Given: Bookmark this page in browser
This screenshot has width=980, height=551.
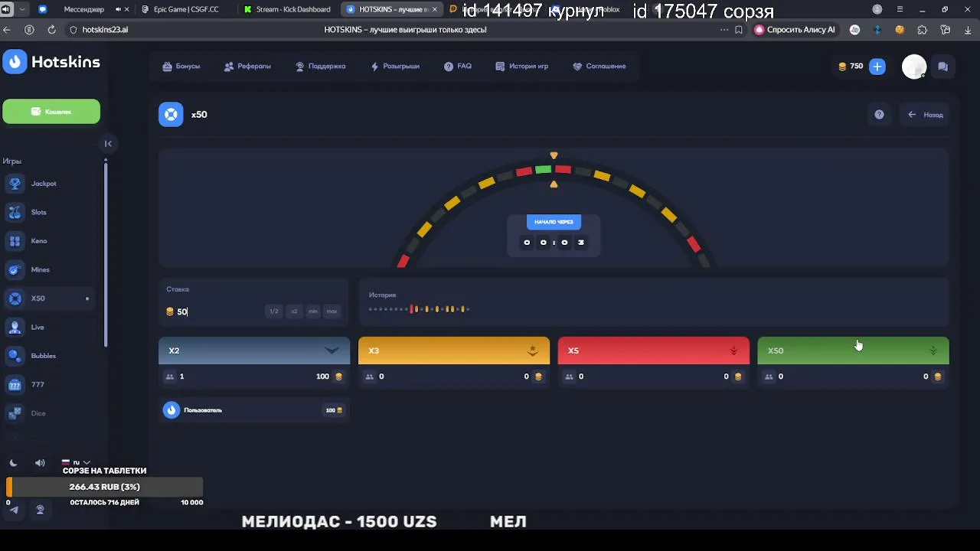Looking at the screenshot, I should (x=739, y=30).
